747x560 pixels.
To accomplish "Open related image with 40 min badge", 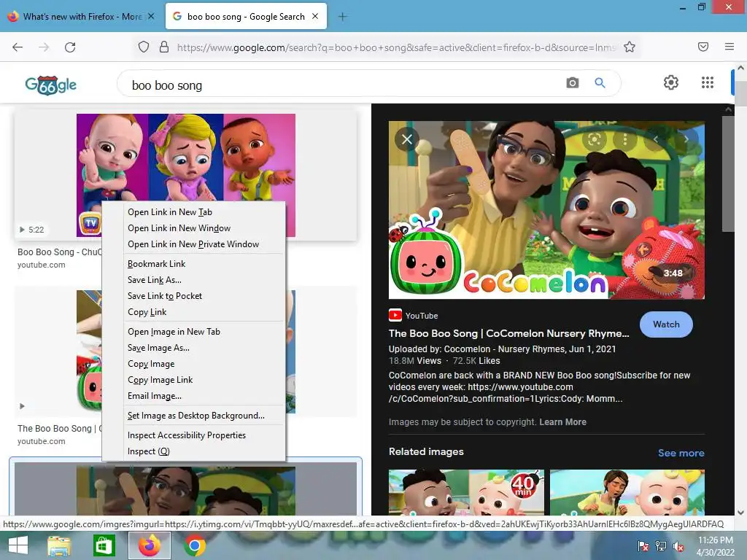I will tap(466, 492).
